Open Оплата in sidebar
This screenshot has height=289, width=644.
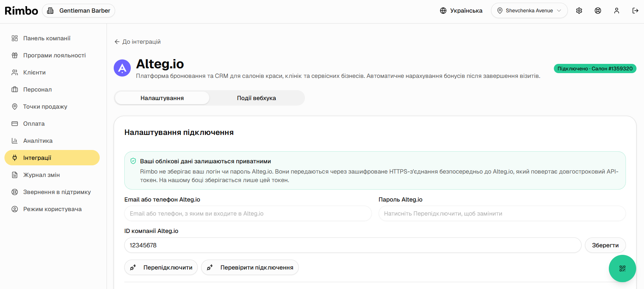click(x=52, y=124)
